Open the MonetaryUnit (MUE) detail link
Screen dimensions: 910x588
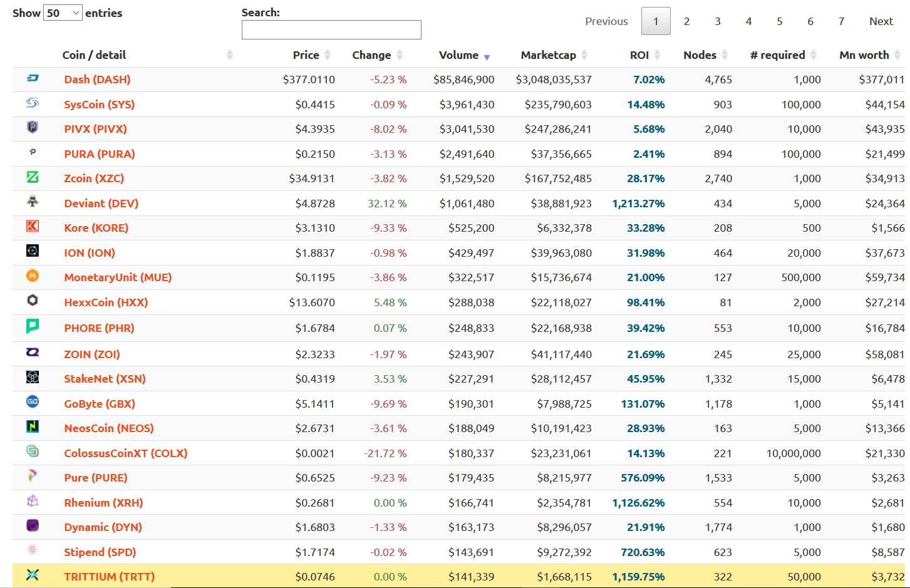click(x=118, y=277)
